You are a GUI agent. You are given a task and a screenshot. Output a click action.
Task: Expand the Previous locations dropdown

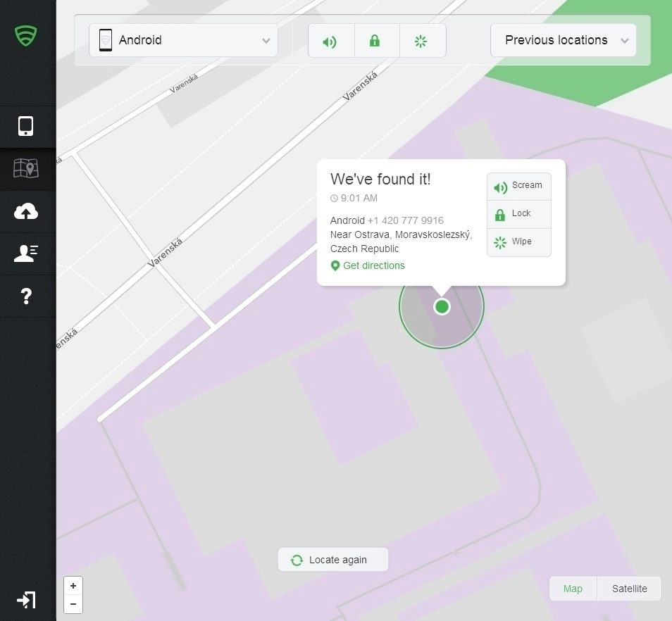coord(563,40)
